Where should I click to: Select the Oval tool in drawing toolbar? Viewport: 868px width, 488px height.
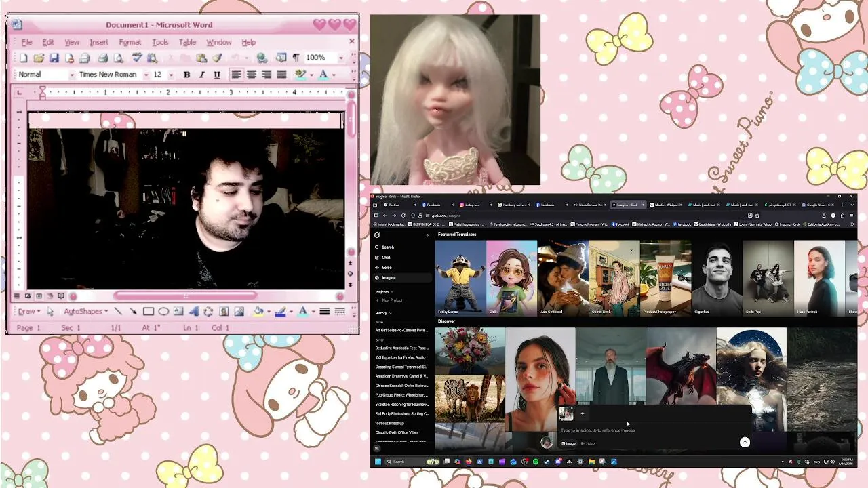[163, 312]
